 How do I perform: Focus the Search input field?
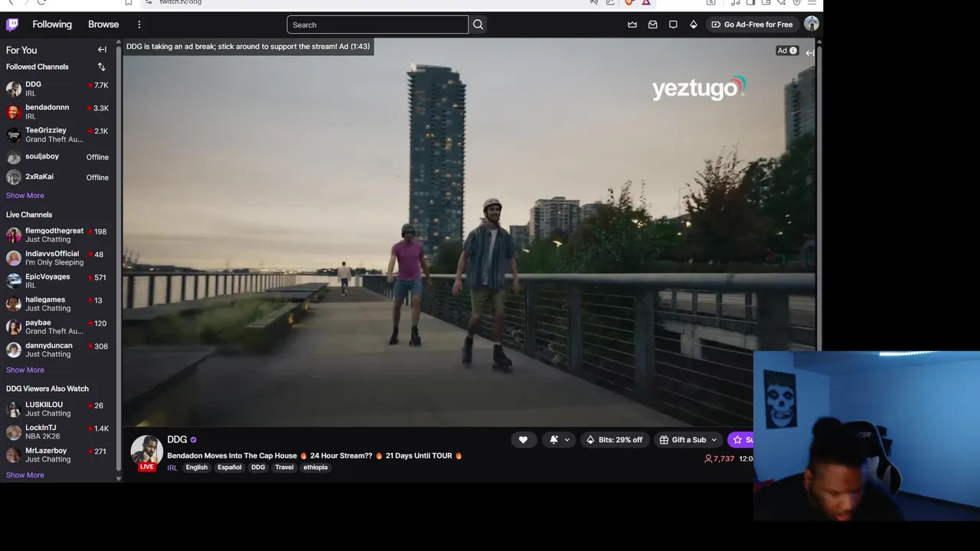377,24
